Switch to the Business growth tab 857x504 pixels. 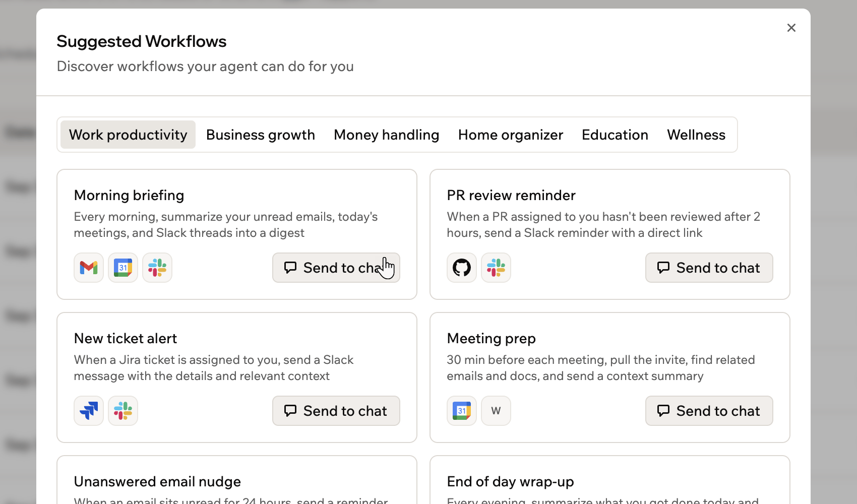click(x=261, y=135)
